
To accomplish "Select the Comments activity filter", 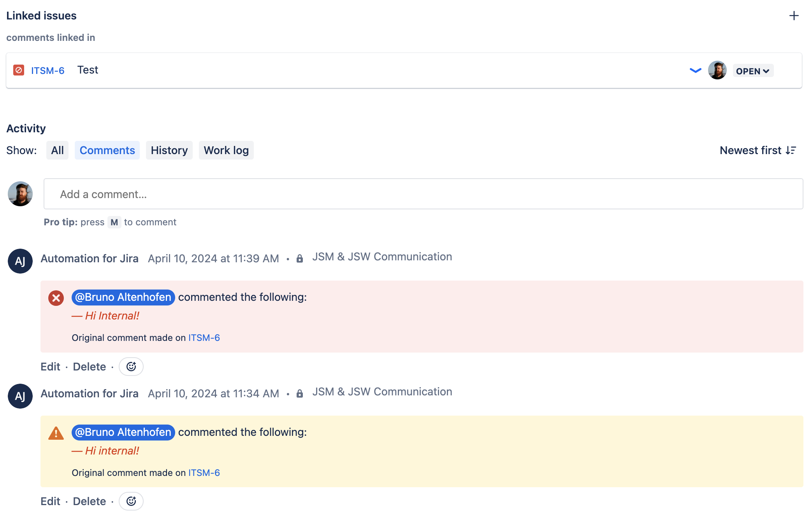I will (107, 150).
